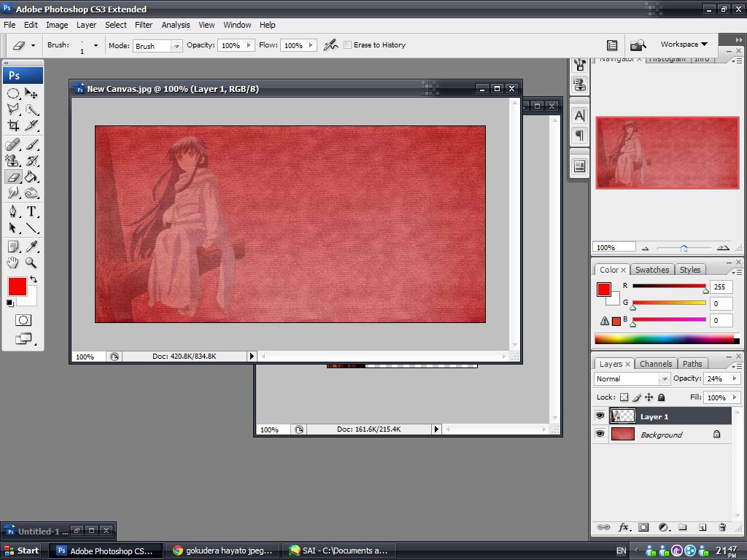Toggle lock position
Screen dimensions: 747x560
click(649, 397)
